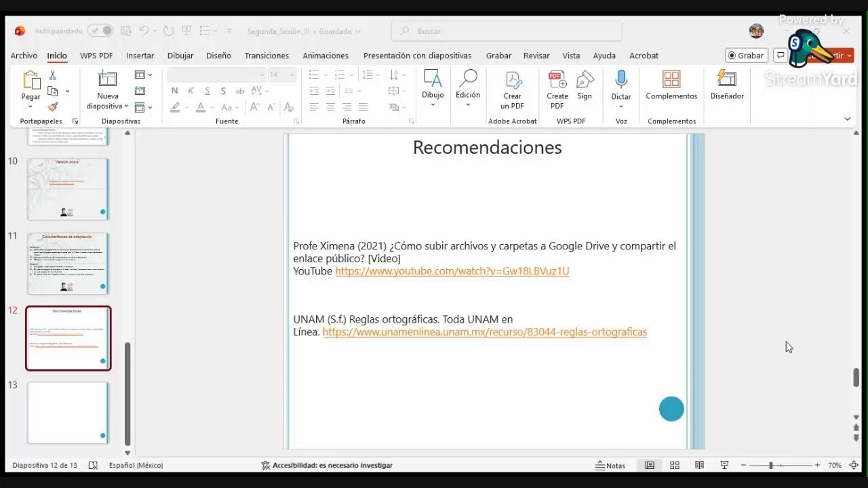Open the Presentación con diapositivas tab
868x488 pixels.
[x=417, y=56]
